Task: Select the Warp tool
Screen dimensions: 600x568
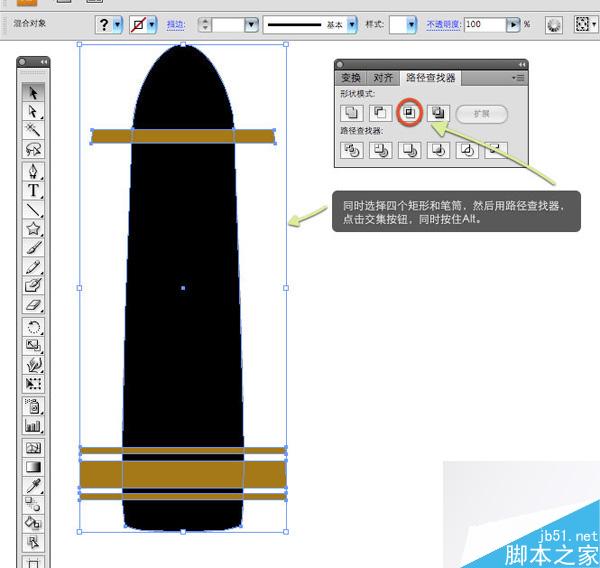Action: [33, 365]
